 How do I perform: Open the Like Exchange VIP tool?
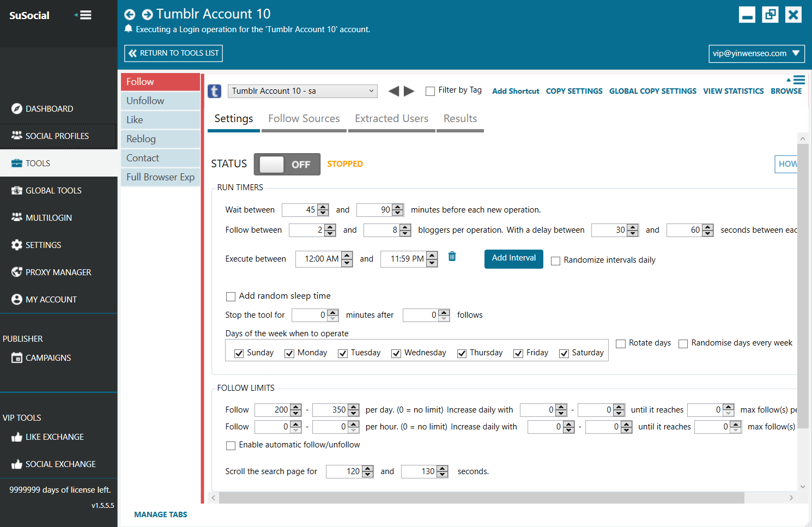[54, 437]
